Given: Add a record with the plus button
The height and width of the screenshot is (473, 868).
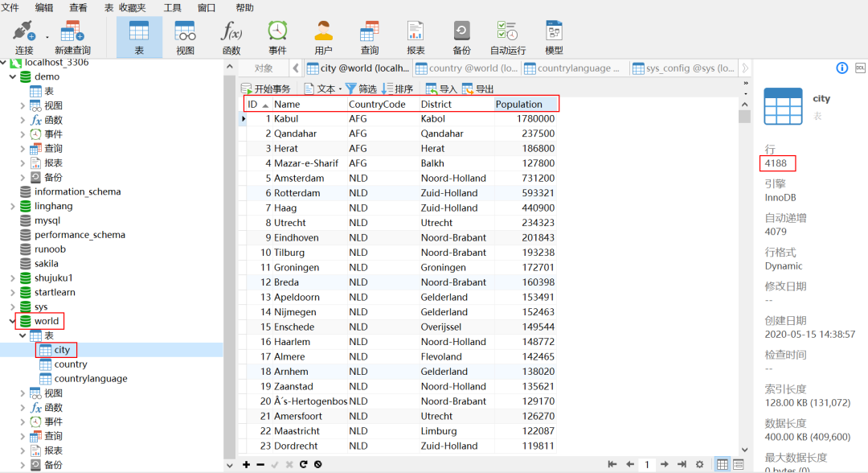Looking at the screenshot, I should [x=247, y=464].
